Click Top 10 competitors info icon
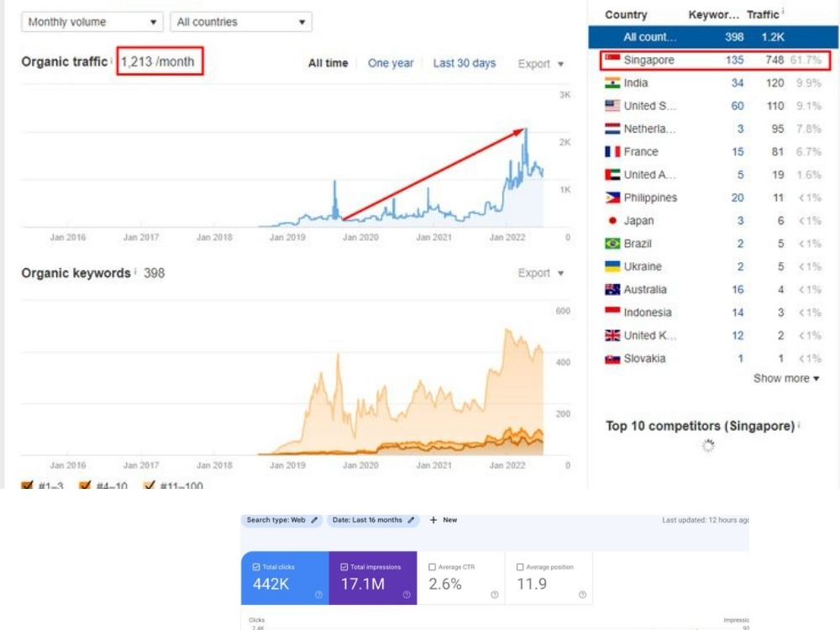This screenshot has height=630, width=840. 799,424
